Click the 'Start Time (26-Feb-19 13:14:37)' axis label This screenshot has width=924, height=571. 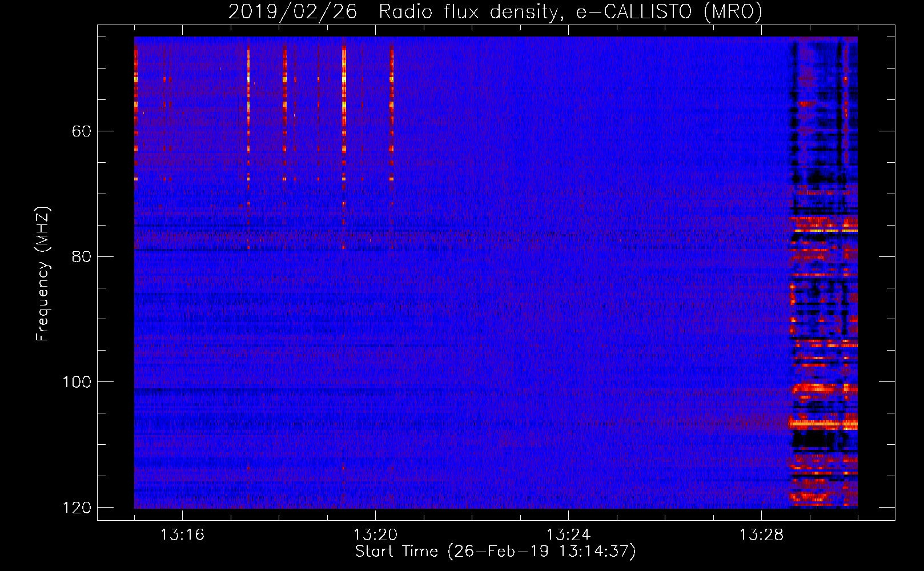coord(495,552)
